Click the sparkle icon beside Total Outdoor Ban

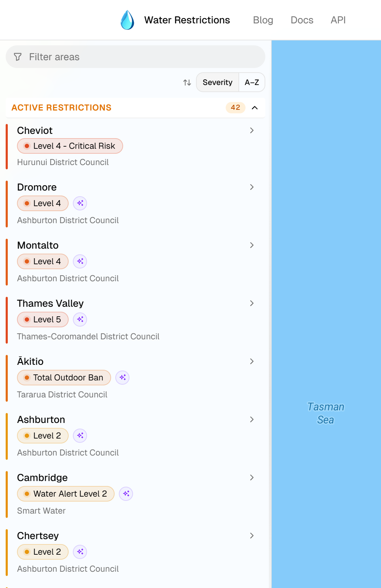click(122, 378)
